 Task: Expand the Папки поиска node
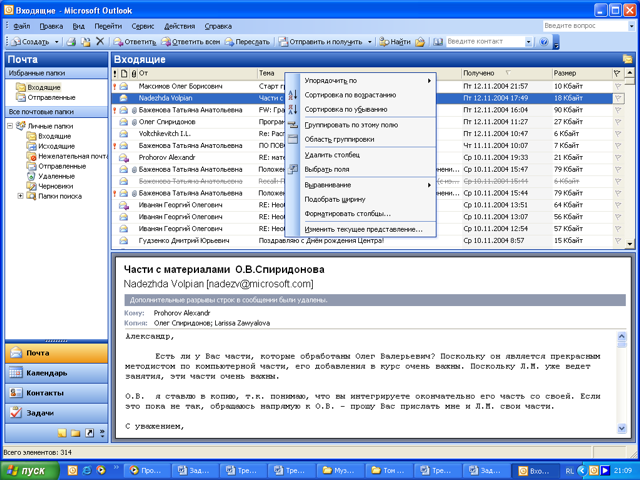click(20, 196)
